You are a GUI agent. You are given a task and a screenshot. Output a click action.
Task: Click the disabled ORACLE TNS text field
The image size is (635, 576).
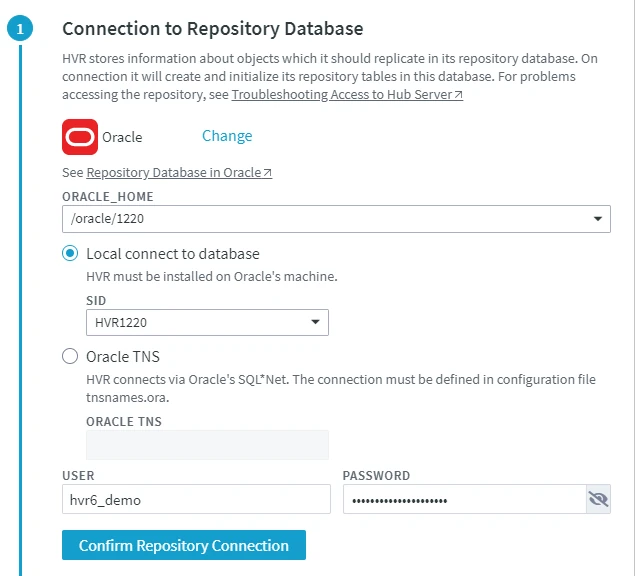(207, 445)
